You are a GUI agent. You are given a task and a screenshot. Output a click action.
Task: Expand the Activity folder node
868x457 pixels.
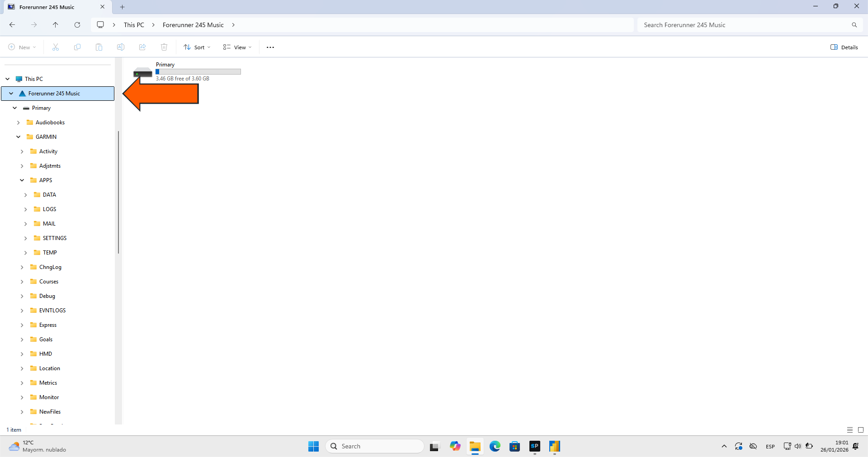22,151
